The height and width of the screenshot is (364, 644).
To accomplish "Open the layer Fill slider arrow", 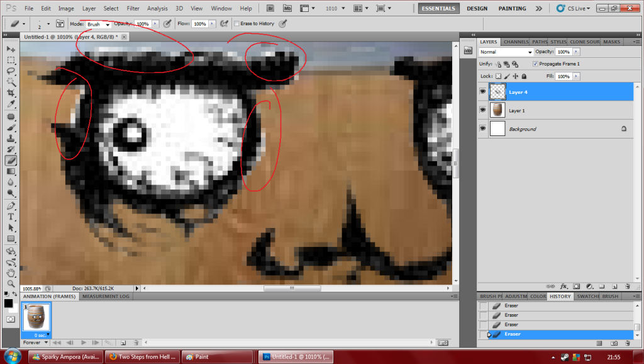I will coord(576,76).
